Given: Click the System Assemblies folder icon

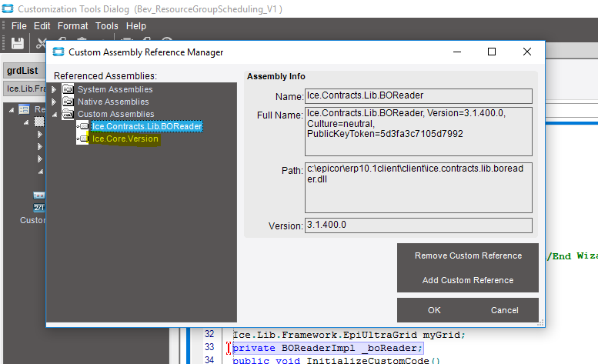Looking at the screenshot, I should point(68,89).
